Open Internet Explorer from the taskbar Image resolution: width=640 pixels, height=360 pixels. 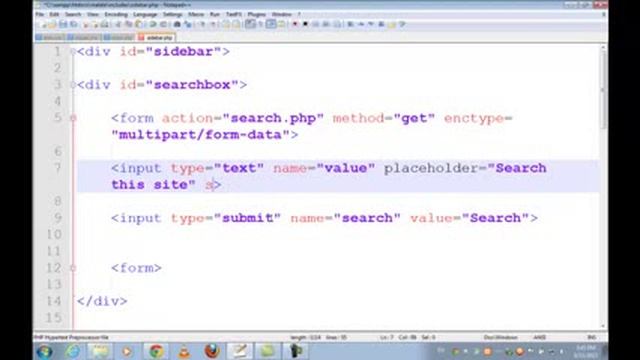pos(73,351)
